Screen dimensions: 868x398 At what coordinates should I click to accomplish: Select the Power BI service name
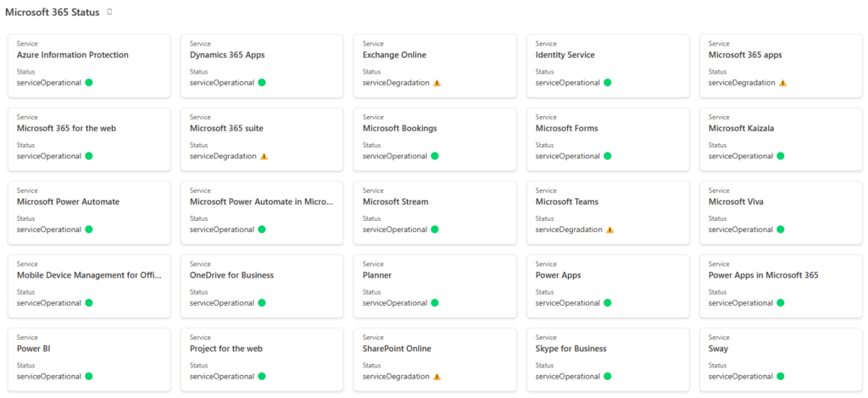tap(34, 349)
